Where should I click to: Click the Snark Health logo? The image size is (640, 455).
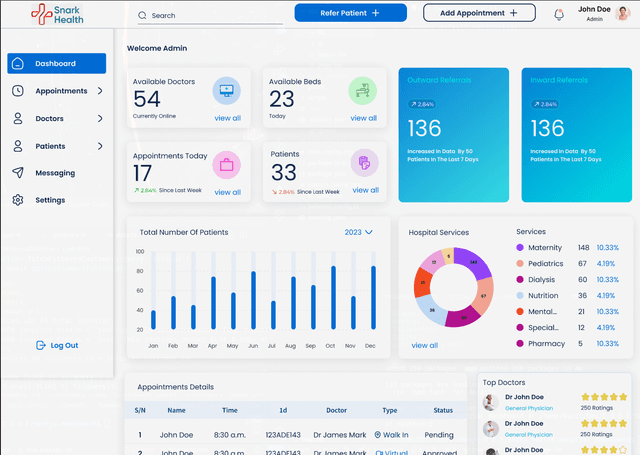[x=58, y=14]
